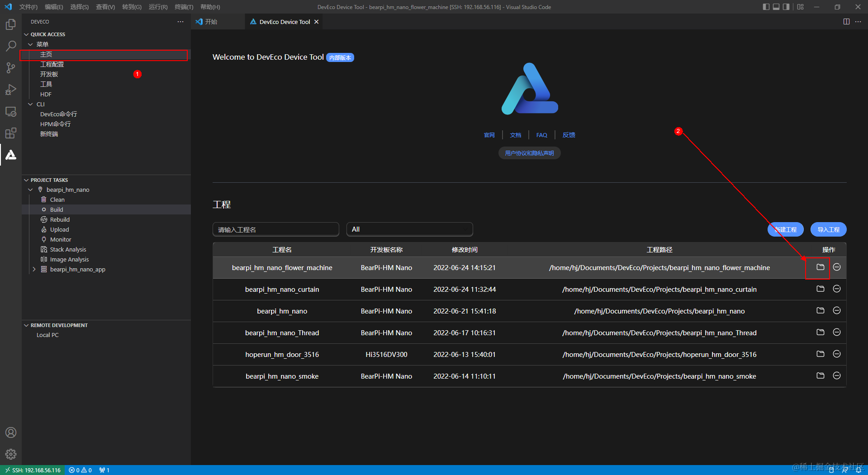Open editor More Actions ellipsis
The image size is (868, 475).
point(858,22)
